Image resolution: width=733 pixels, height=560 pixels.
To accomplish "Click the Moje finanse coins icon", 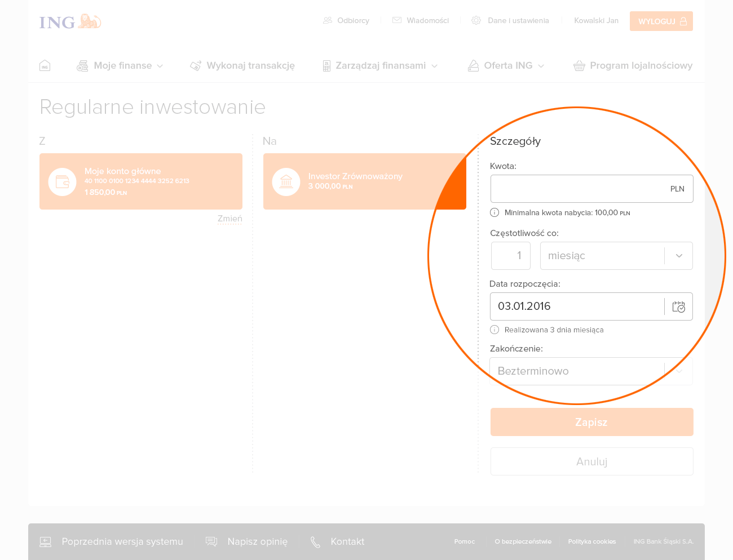I will click(x=83, y=66).
